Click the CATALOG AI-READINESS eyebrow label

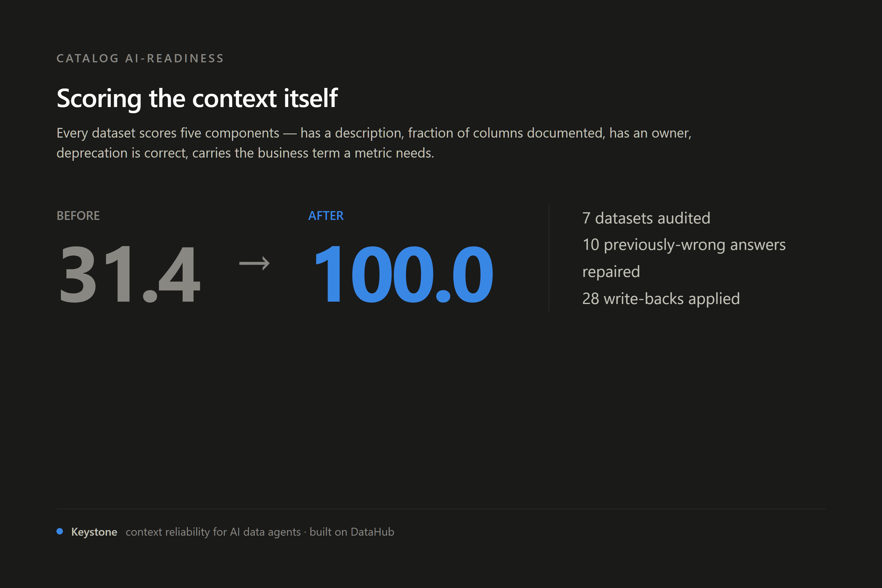pyautogui.click(x=140, y=59)
